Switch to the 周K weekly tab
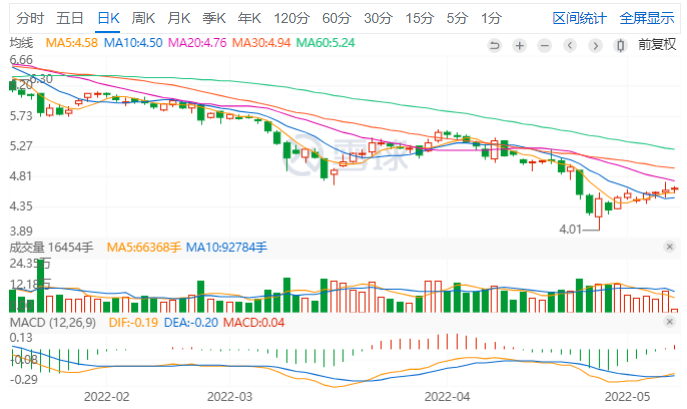Screen dimensions: 687x409 pos(144,18)
